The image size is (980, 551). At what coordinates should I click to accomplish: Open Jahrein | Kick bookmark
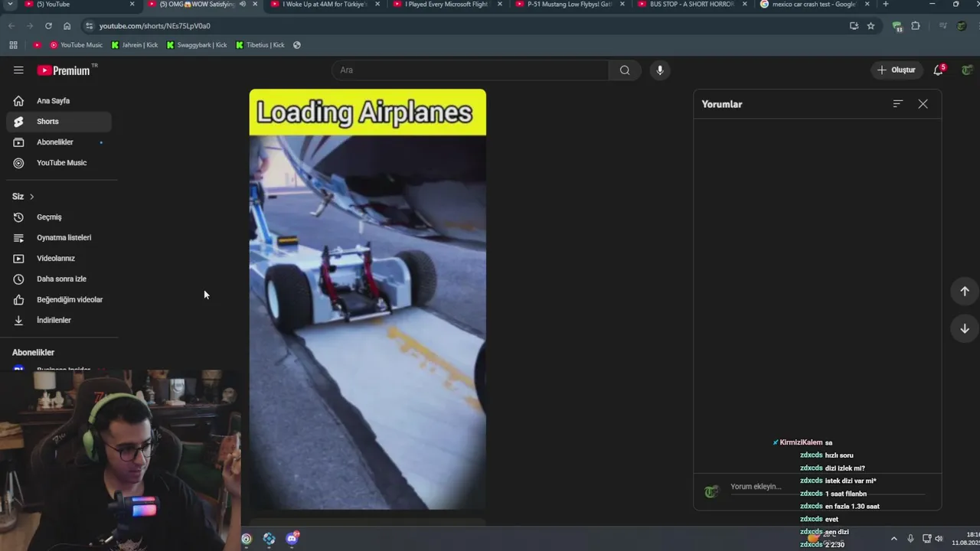click(x=135, y=45)
